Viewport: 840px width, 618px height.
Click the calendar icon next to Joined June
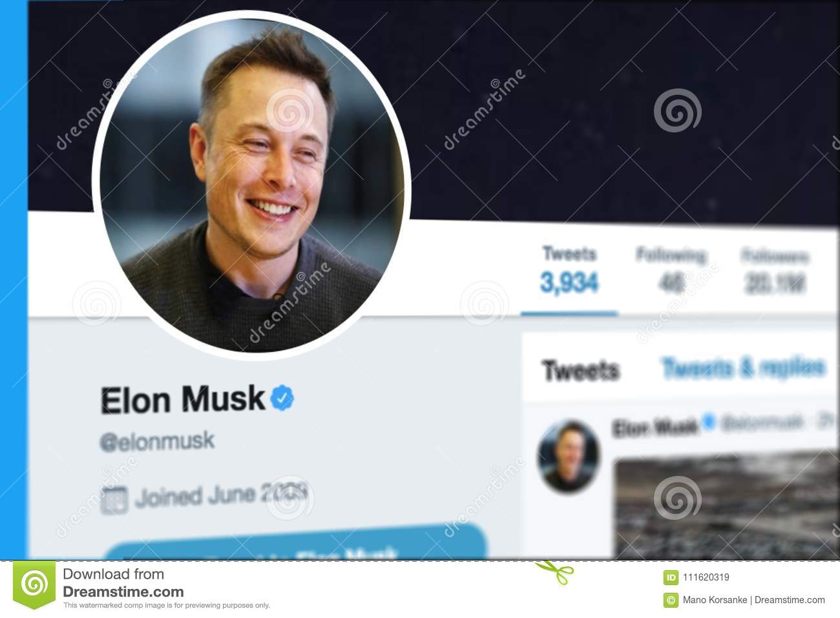(x=114, y=499)
